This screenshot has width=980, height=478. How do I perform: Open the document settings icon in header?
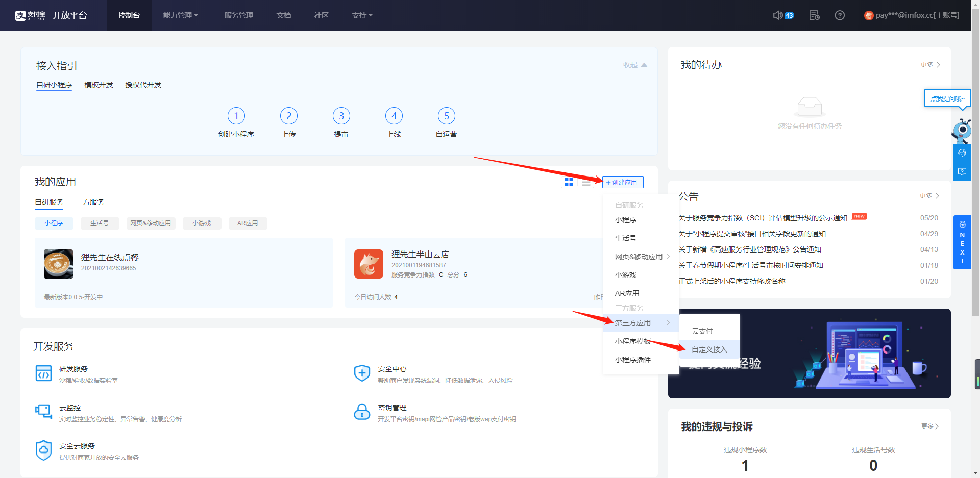815,15
